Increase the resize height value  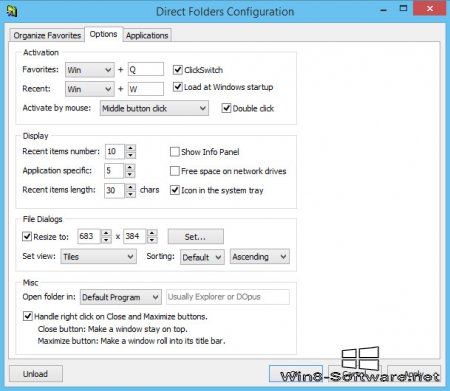pyautogui.click(x=152, y=233)
